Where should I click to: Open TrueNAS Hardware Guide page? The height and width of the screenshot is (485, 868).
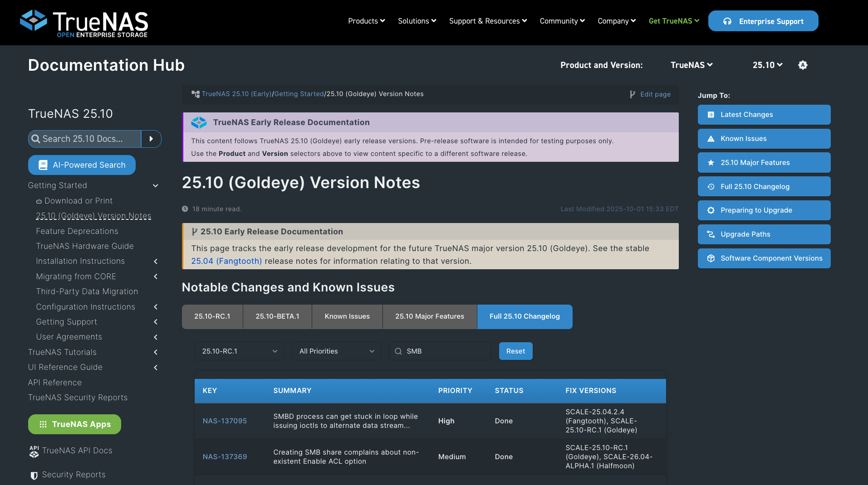(85, 246)
